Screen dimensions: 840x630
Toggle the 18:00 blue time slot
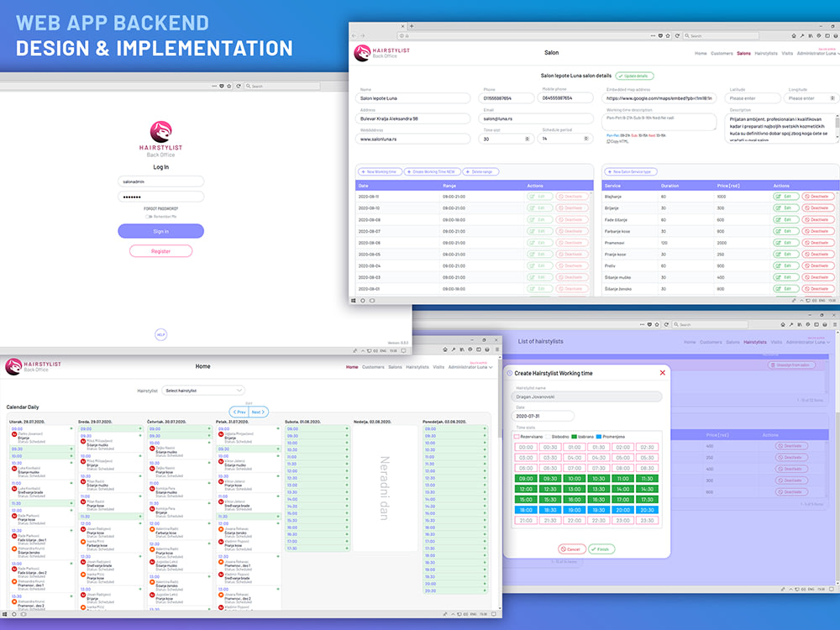(x=526, y=510)
